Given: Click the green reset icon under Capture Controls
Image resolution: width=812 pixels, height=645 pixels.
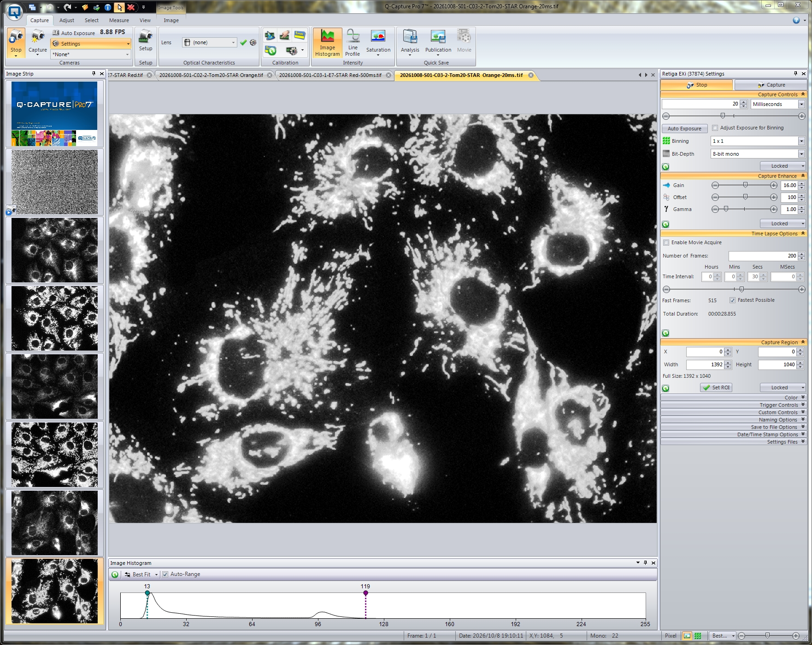Looking at the screenshot, I should [x=665, y=167].
